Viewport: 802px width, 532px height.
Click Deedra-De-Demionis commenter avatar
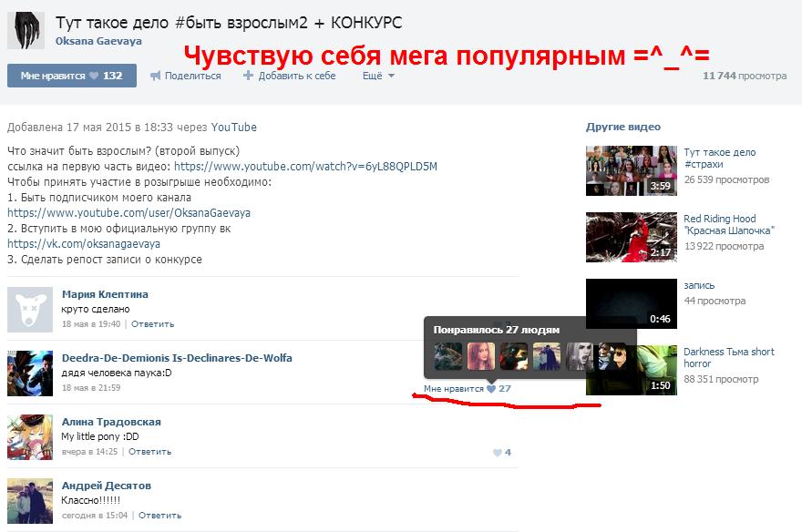click(x=30, y=373)
